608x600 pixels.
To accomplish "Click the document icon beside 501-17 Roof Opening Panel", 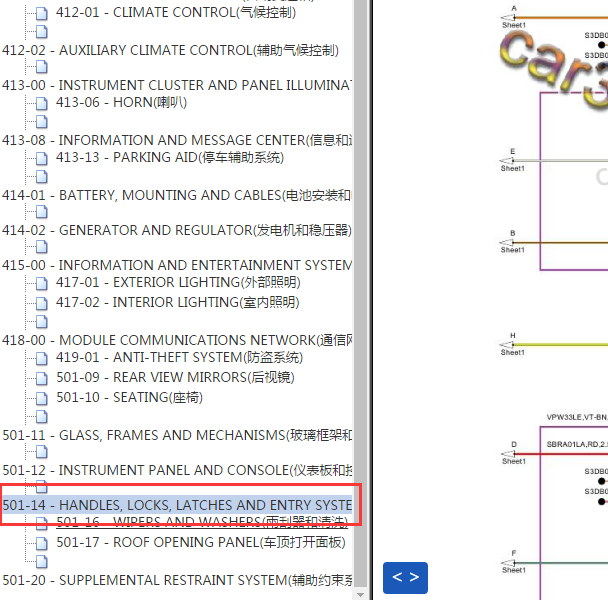I will point(41,544).
